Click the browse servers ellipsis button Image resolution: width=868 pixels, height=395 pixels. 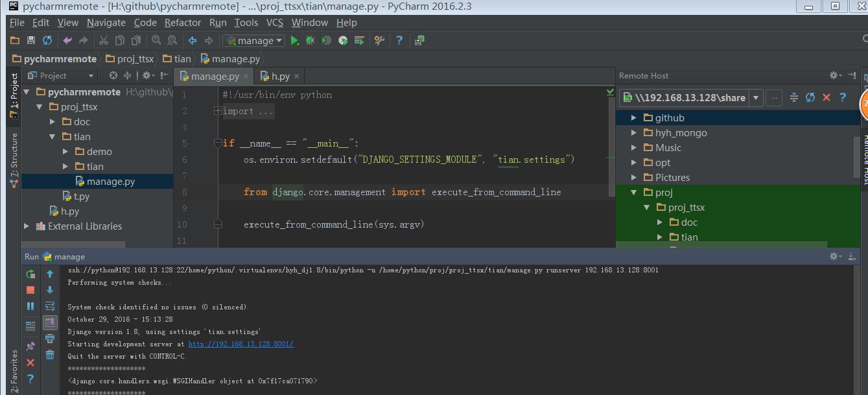pos(774,98)
